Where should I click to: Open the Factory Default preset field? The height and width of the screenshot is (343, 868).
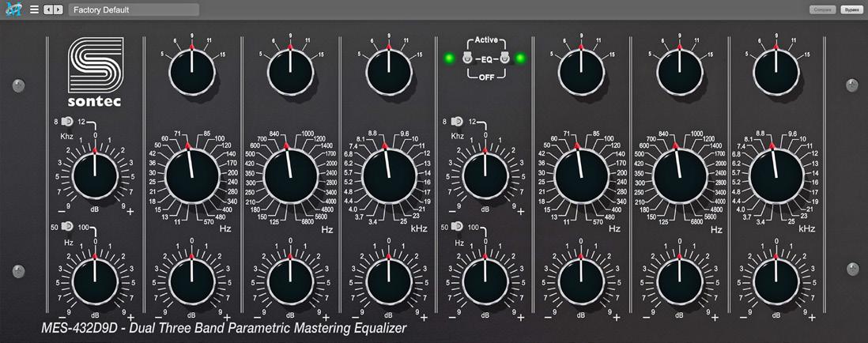[x=134, y=9]
